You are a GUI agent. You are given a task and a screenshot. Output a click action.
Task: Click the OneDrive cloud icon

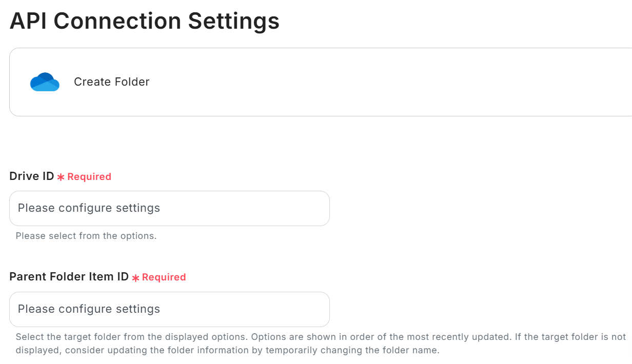(45, 82)
